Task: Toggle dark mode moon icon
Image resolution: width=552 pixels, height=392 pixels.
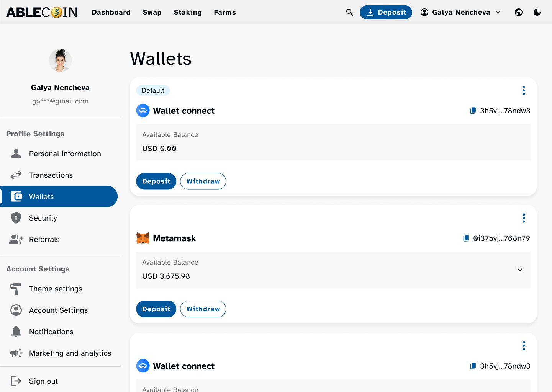Action: (537, 12)
